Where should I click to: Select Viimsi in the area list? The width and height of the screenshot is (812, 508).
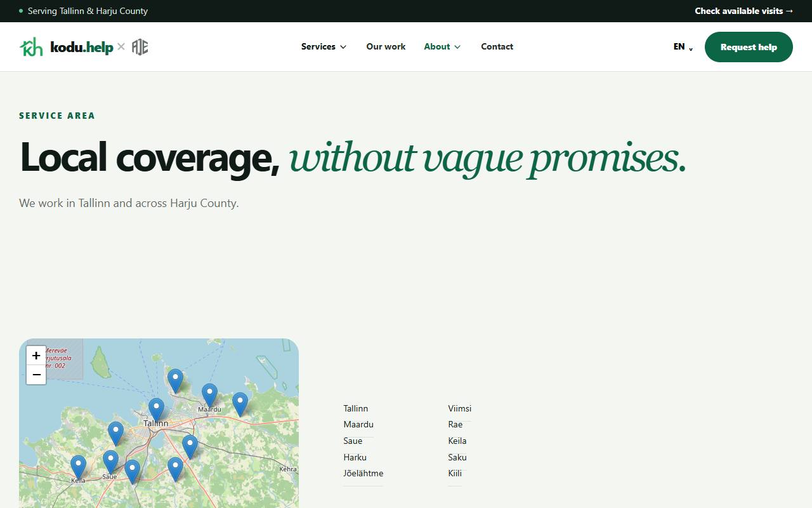coord(460,408)
